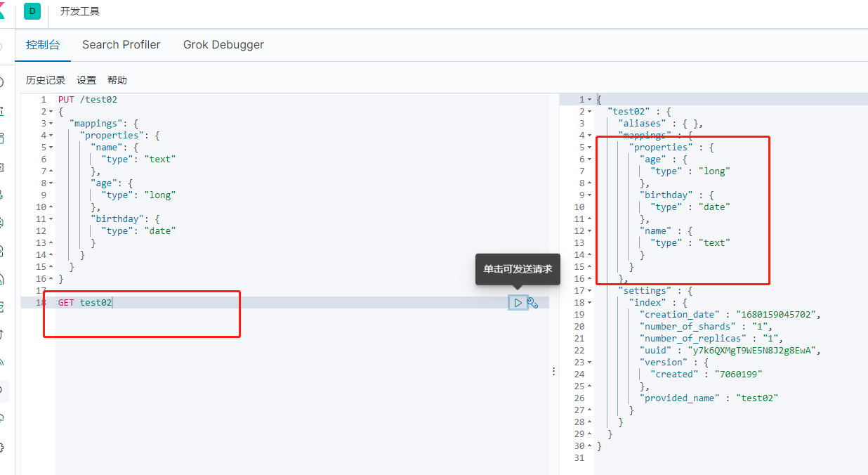Open the Search Profiler tab
The height and width of the screenshot is (475, 868).
pyautogui.click(x=121, y=44)
